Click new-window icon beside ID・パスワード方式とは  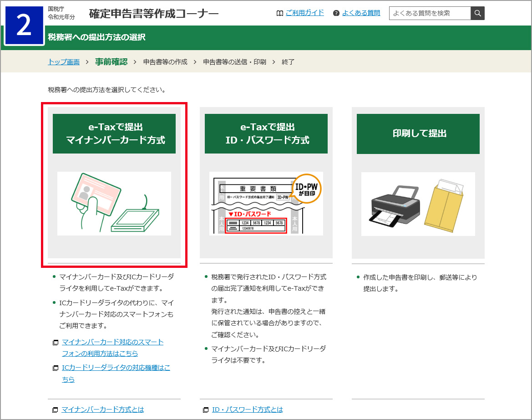pos(206,410)
